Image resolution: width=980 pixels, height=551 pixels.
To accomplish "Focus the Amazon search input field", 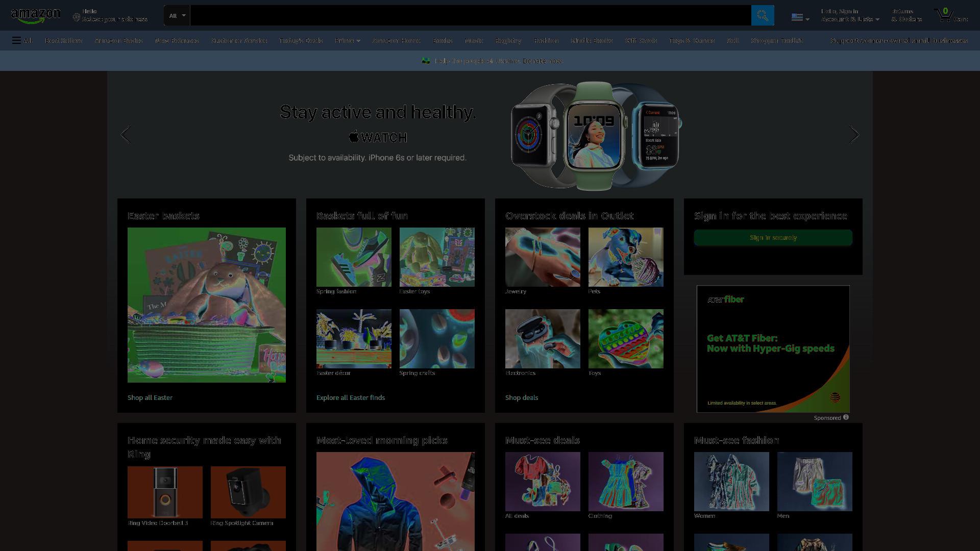I will point(470,15).
